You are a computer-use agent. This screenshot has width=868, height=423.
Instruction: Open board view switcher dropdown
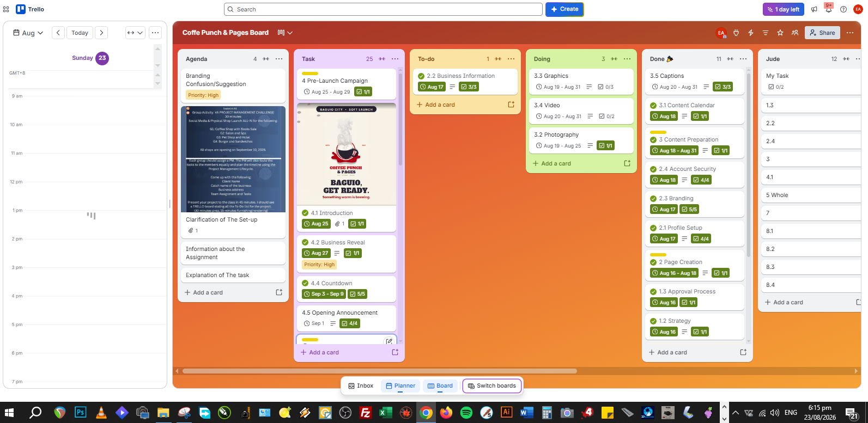[x=285, y=33]
